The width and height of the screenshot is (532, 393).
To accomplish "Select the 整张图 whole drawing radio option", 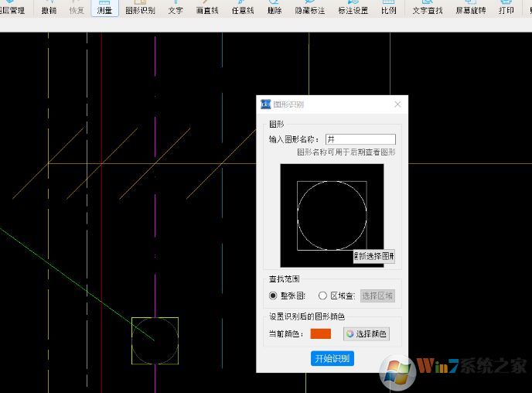I will [273, 296].
